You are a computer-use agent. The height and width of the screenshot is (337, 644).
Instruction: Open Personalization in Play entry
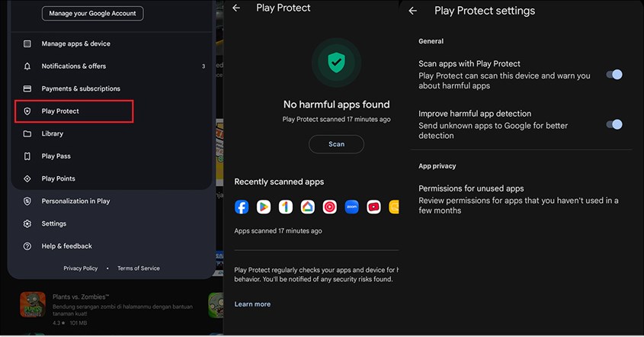pos(76,201)
